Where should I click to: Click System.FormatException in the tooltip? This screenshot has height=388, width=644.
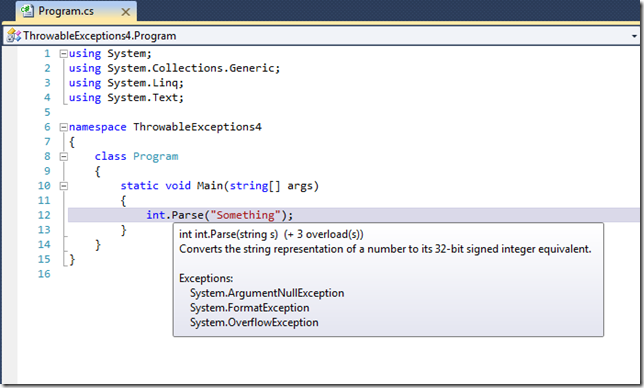(x=249, y=308)
